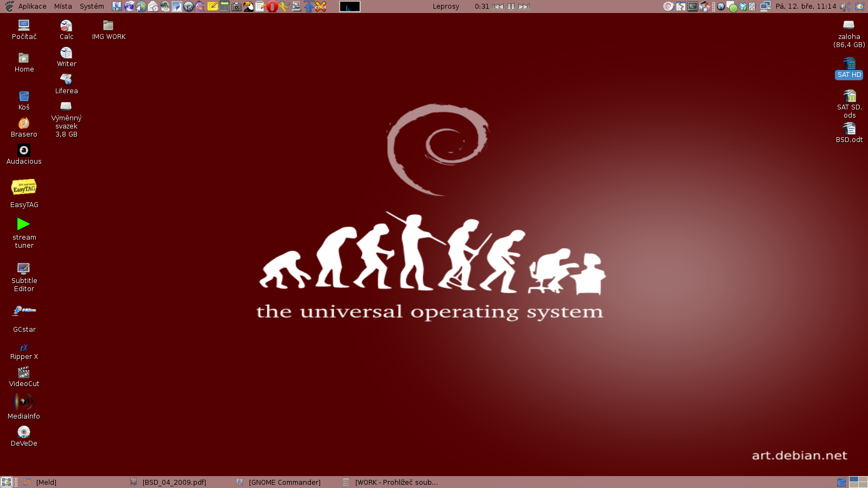Select the SAT HD spreadsheet file
The height and width of the screenshot is (488, 868).
click(849, 69)
